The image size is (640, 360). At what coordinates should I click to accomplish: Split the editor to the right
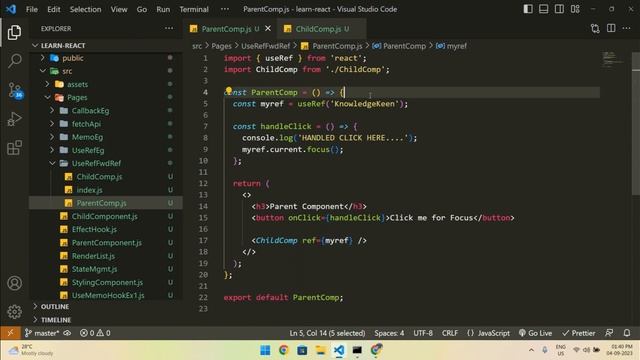[611, 28]
